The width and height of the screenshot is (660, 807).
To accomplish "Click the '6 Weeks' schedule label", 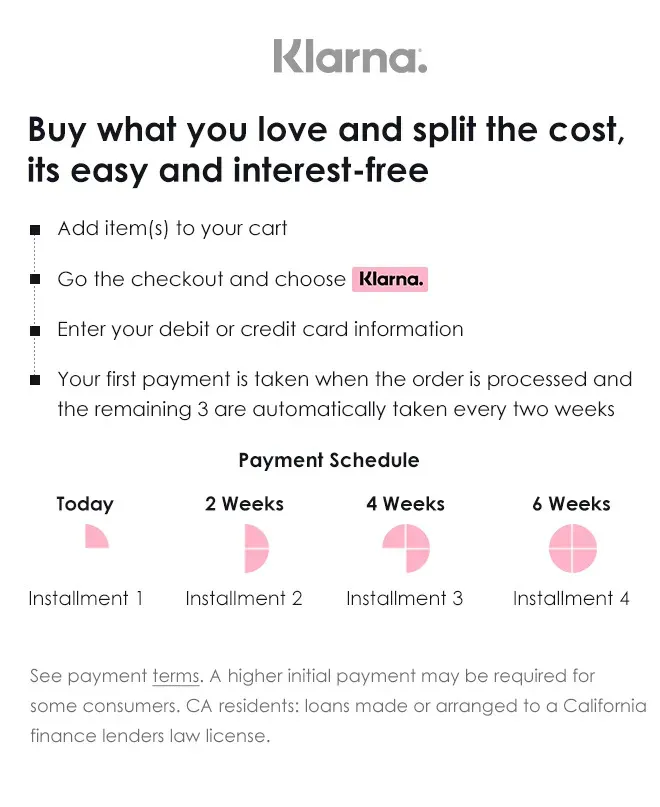I will click(571, 504).
